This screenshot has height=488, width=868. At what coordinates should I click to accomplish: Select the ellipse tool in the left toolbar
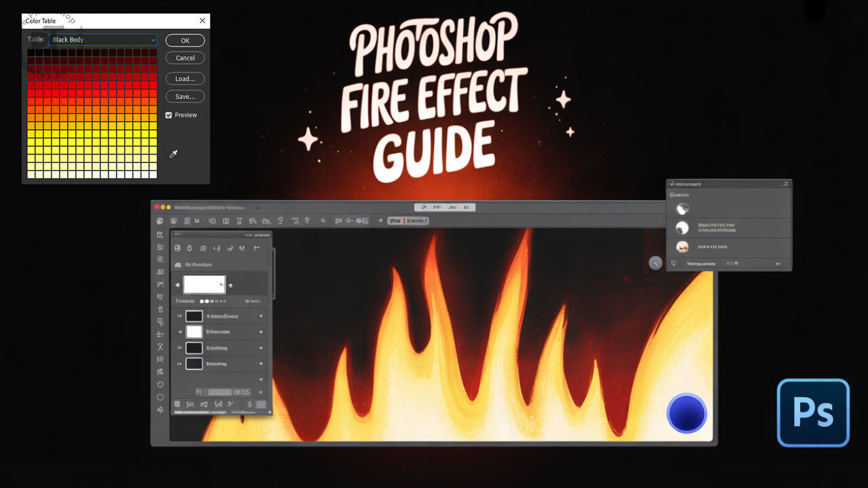pyautogui.click(x=160, y=397)
